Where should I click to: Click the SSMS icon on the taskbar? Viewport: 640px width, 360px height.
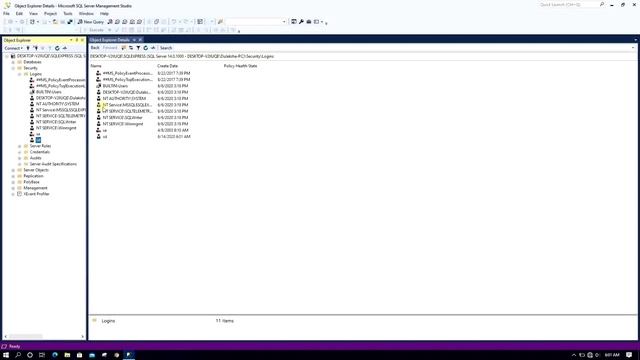[x=129, y=355]
